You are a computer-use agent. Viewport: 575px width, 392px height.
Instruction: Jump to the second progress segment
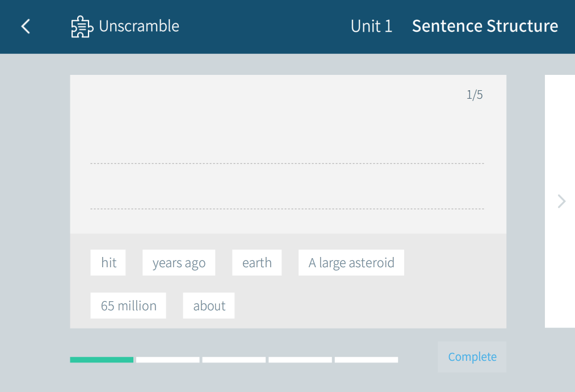pyautogui.click(x=168, y=360)
